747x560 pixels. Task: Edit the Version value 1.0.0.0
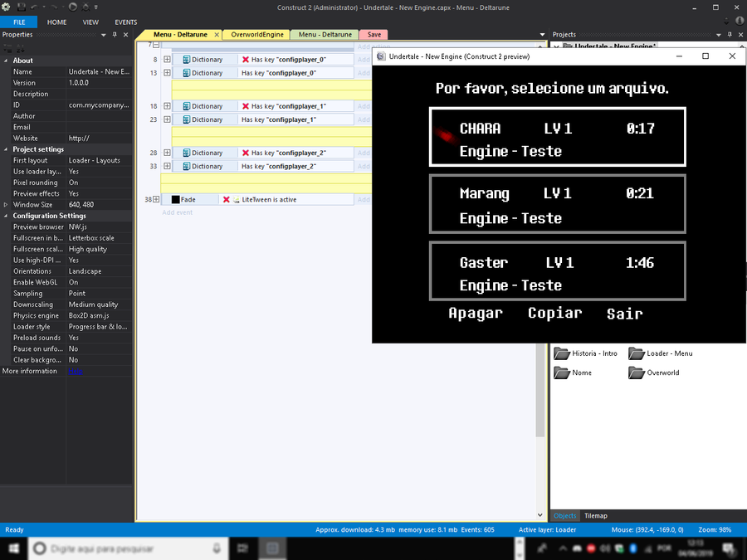click(x=99, y=83)
